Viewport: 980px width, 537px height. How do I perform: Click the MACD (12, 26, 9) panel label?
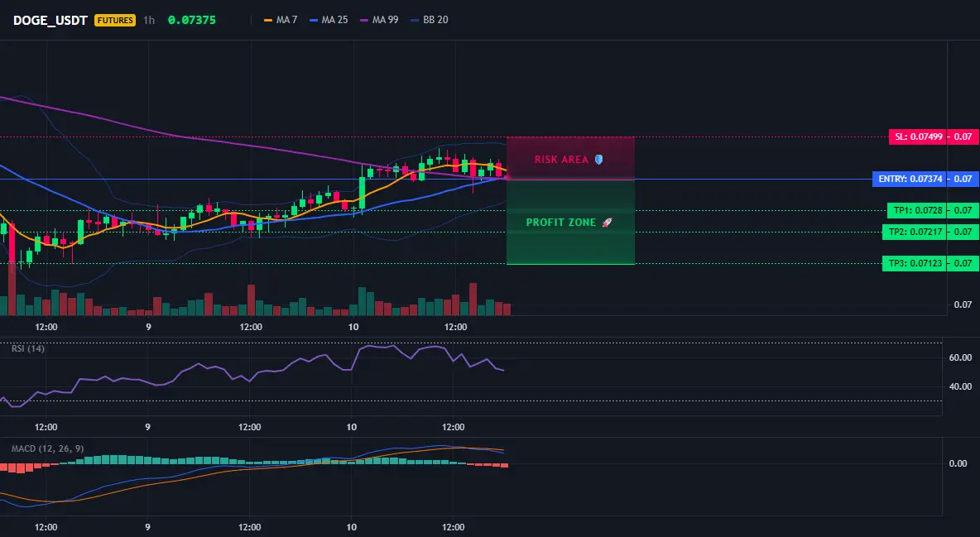click(47, 448)
